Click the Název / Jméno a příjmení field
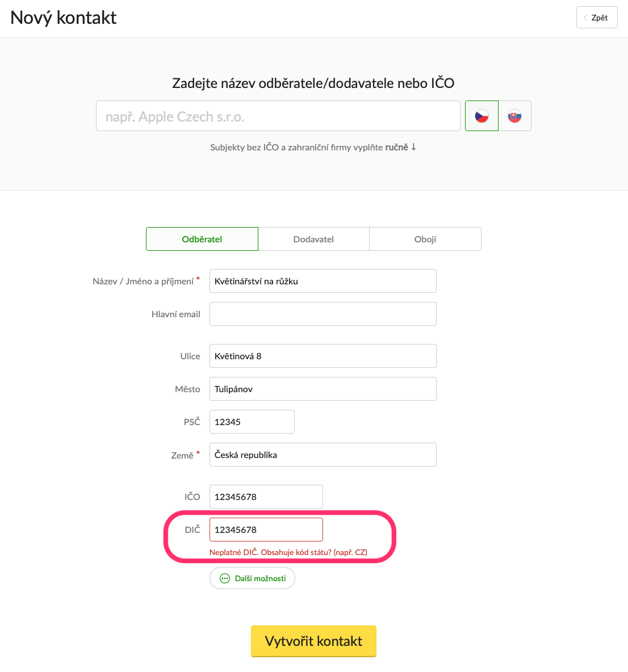 tap(323, 281)
